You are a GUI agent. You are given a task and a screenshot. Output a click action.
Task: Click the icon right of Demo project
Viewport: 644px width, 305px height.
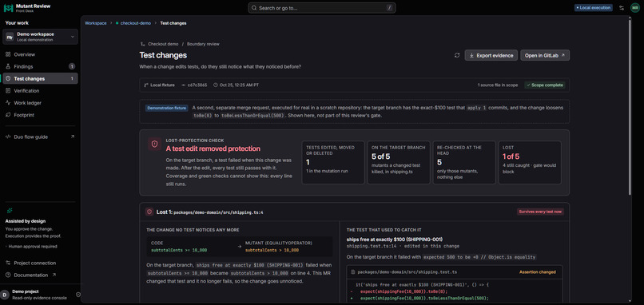[x=78, y=295]
